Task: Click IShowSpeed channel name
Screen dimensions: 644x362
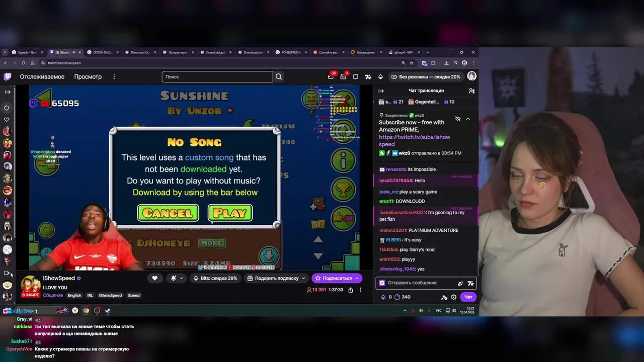Action: pyautogui.click(x=59, y=278)
